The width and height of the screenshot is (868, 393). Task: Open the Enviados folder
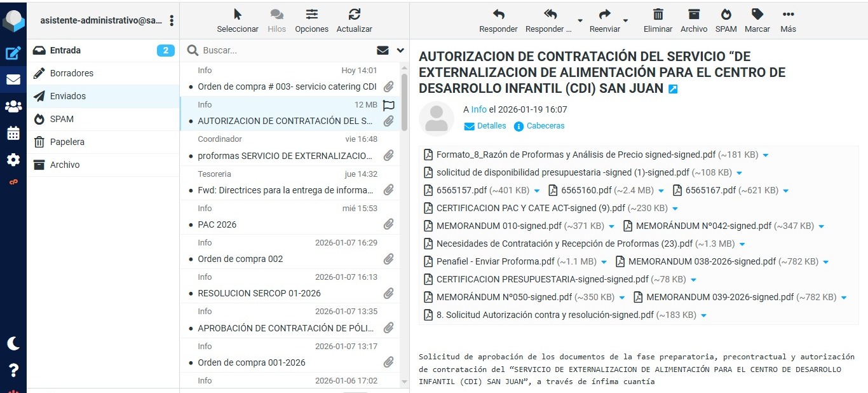coord(68,96)
